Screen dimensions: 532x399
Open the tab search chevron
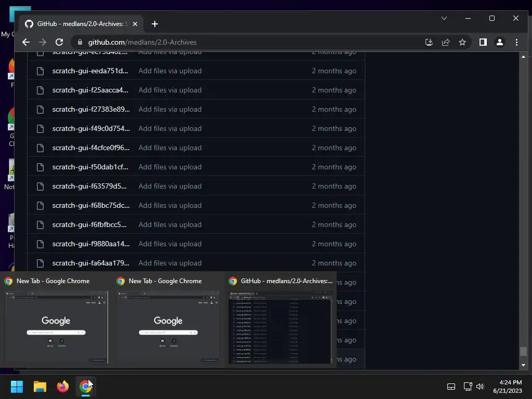[444, 18]
